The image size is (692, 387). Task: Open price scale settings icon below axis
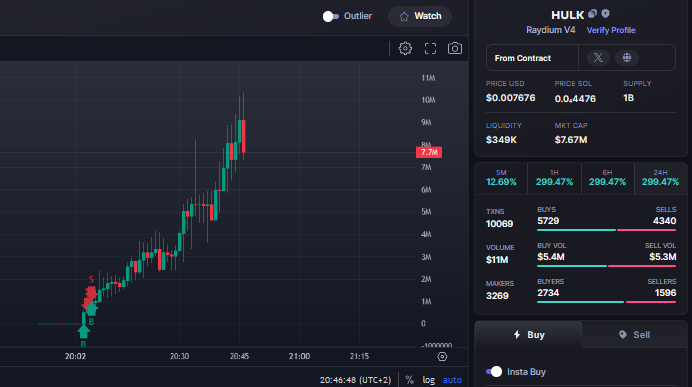tap(442, 357)
